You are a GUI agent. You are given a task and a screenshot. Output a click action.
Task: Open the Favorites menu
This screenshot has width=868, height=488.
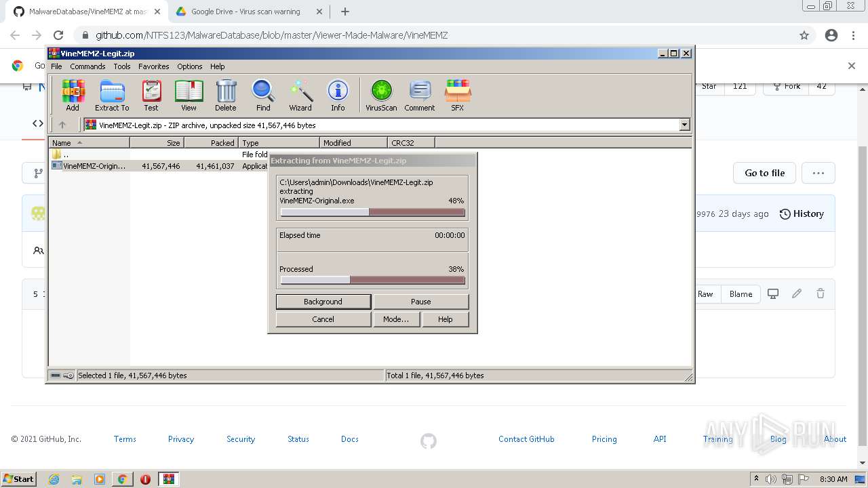coord(154,66)
